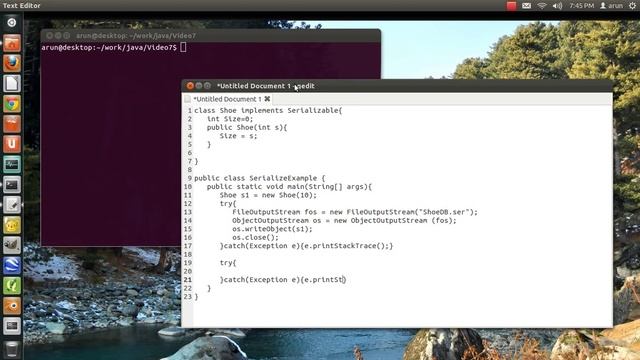Click the Terminal window title bar
Viewport: 640px width, 360px height.
(211, 36)
